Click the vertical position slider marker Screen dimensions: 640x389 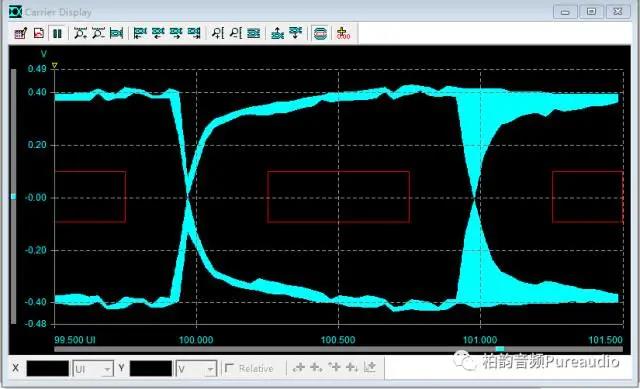click(13, 197)
